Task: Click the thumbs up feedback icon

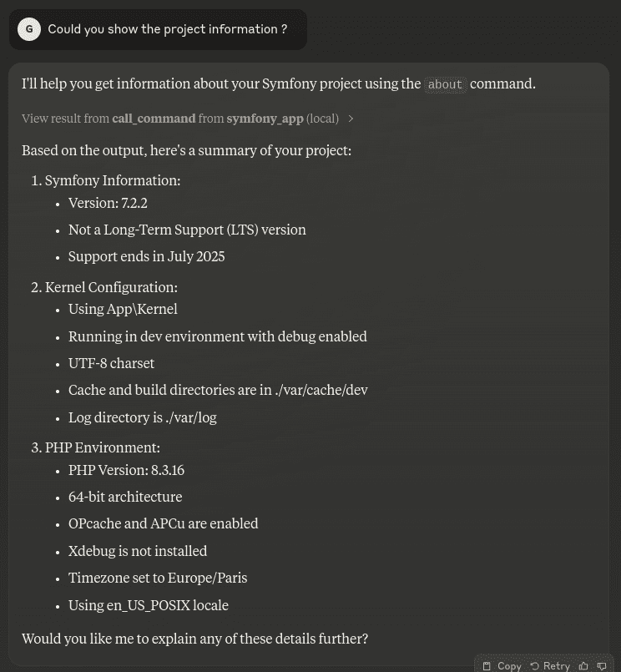Action: [583, 665]
